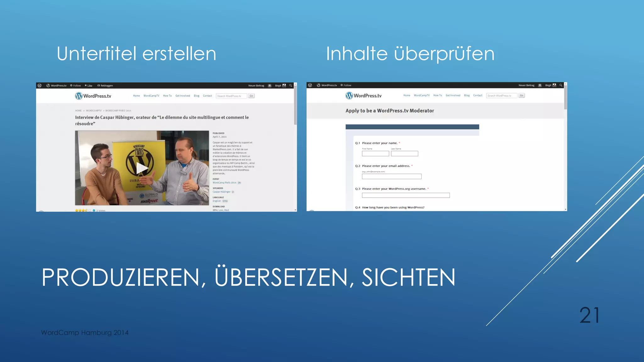Click 'WordCamp Hamburg 2014' footer text
The image size is (644, 362).
(85, 332)
